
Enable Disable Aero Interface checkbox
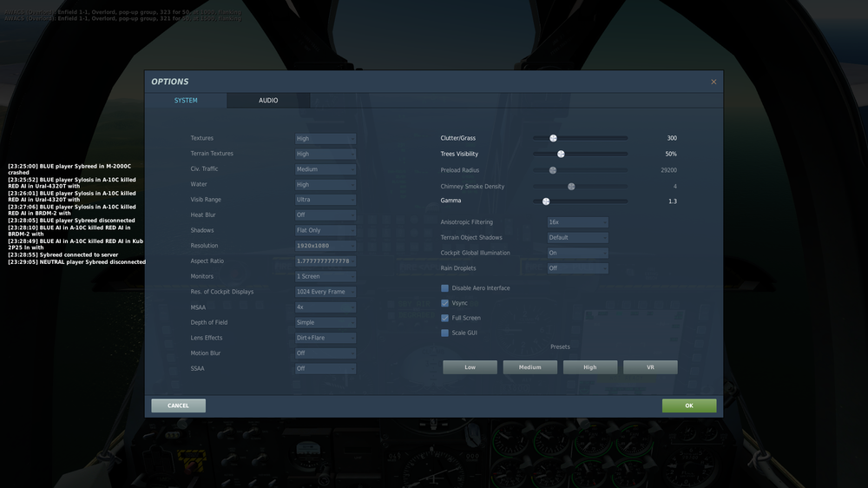[444, 288]
